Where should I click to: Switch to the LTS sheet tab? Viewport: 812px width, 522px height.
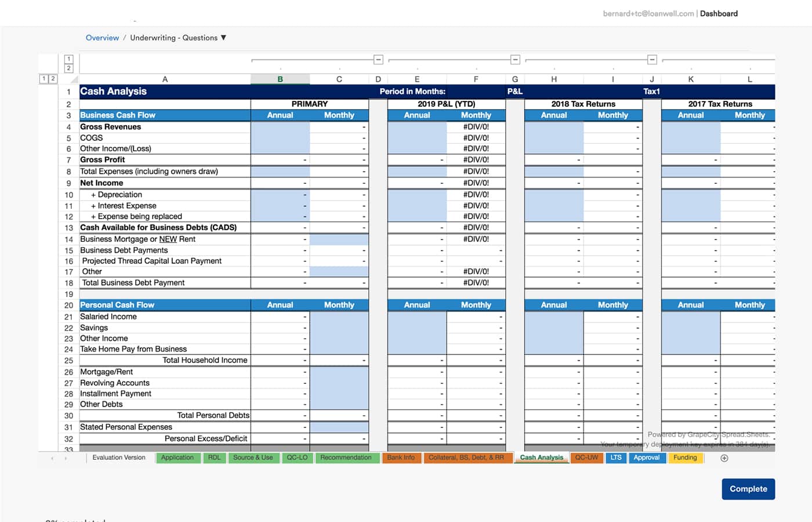point(616,458)
